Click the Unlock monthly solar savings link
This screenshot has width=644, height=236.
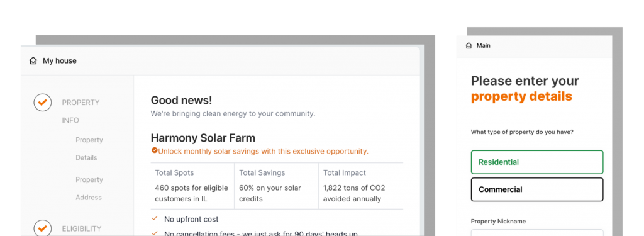tap(264, 151)
